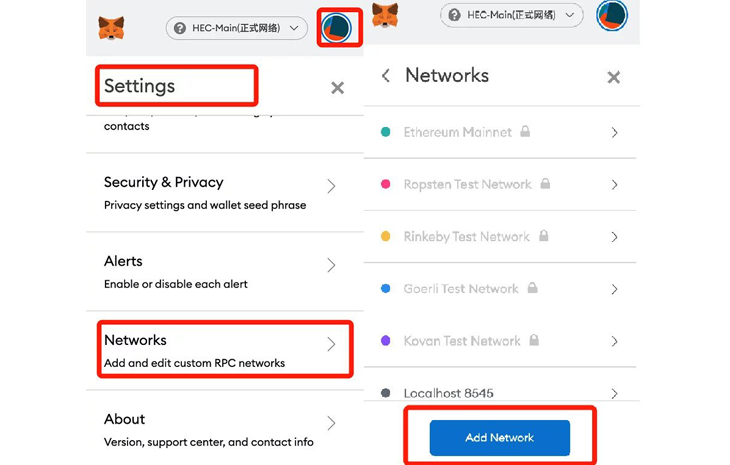
Task: Open HEC-Main network dropdown in right header
Action: click(511, 15)
